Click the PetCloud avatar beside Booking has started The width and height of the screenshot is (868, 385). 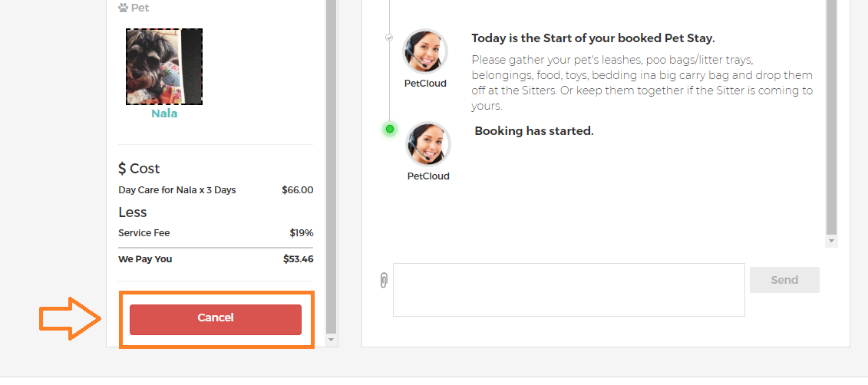tap(428, 145)
